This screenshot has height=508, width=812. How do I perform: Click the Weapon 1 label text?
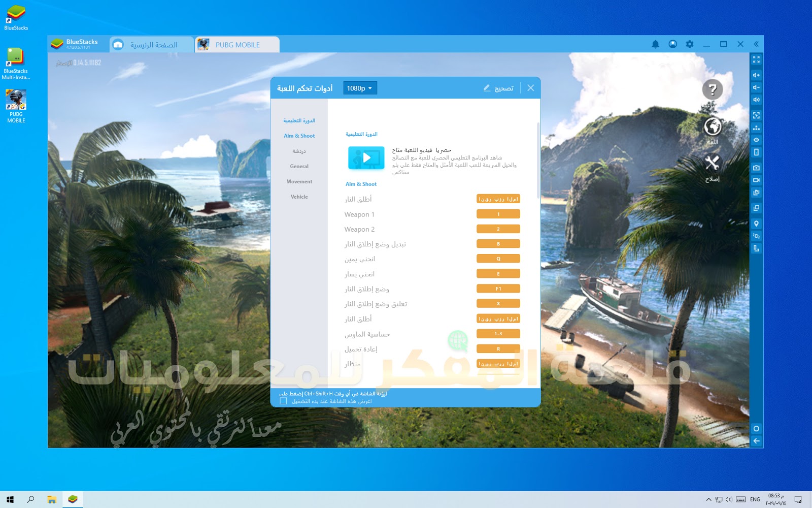[x=359, y=214]
